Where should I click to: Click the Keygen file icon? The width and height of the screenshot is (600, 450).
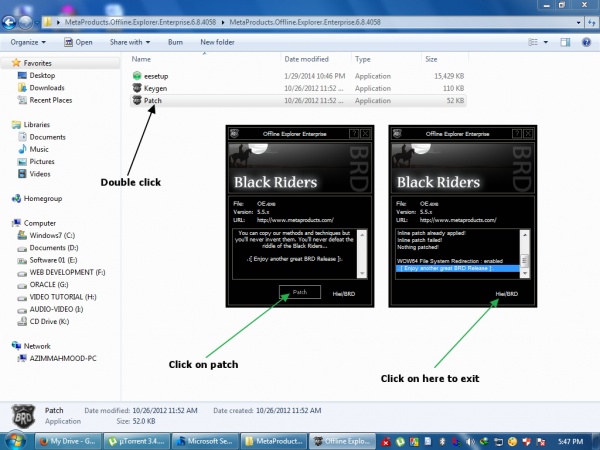137,88
